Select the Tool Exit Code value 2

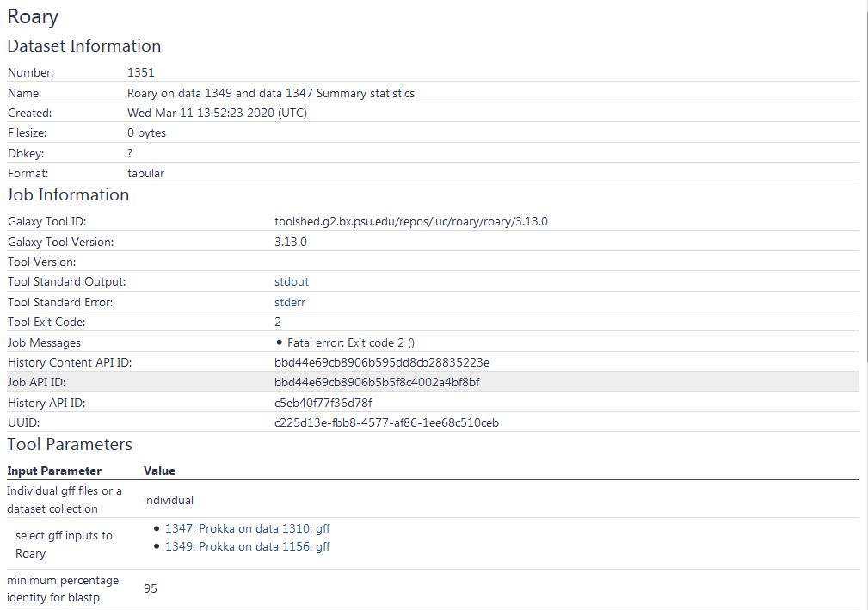click(278, 322)
